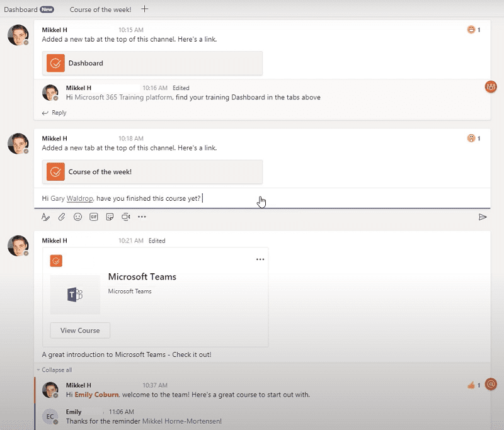Open the Microsoft Teams card more options menu

pos(260,259)
